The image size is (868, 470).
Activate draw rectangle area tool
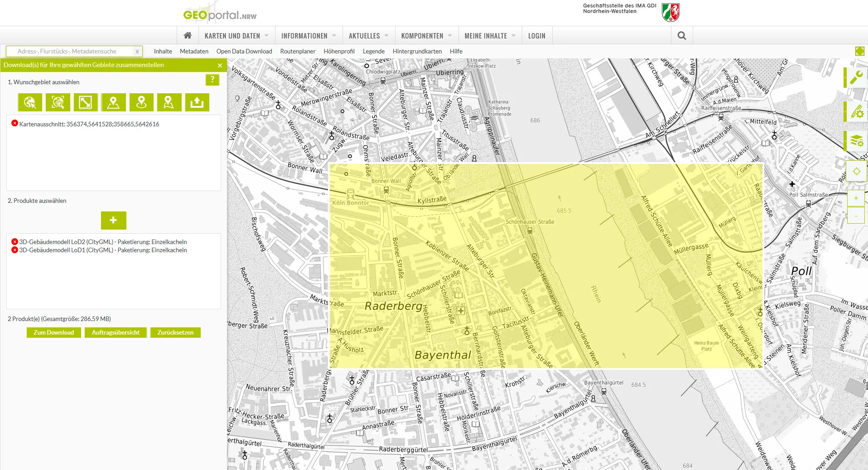[x=85, y=102]
